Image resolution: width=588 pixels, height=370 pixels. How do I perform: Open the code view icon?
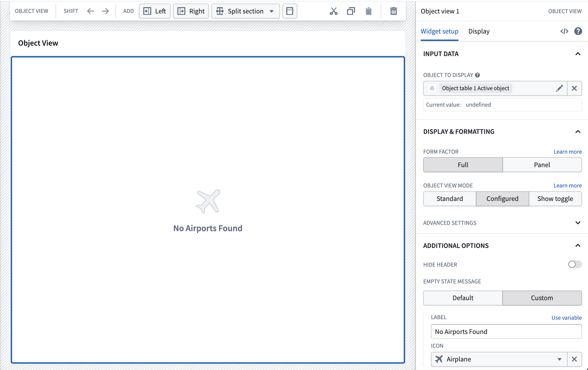point(564,31)
